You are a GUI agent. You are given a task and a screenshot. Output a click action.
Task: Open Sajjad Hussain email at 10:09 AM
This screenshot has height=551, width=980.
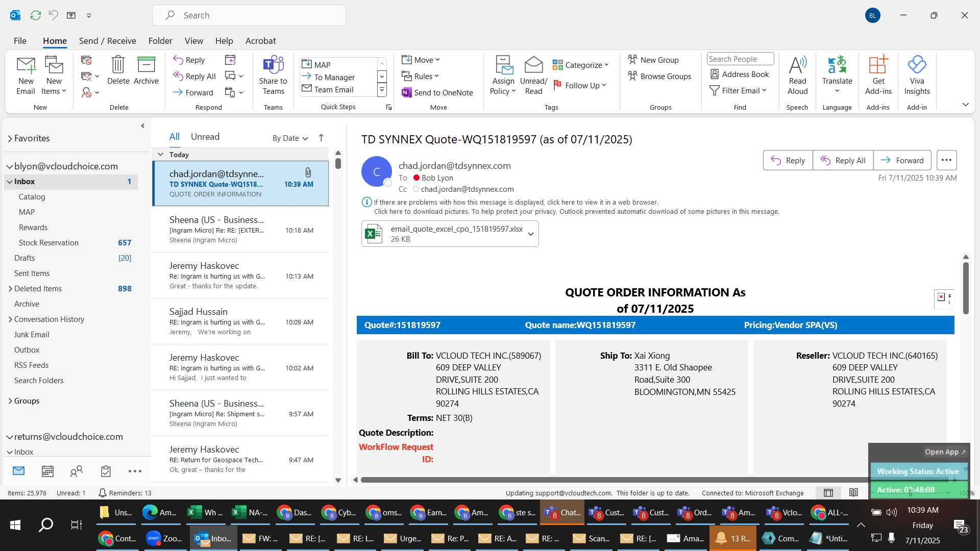pyautogui.click(x=240, y=321)
